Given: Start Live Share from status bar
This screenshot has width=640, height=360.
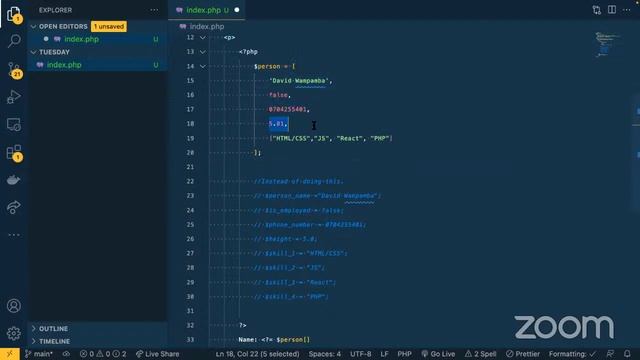Looking at the screenshot, I should point(158,354).
